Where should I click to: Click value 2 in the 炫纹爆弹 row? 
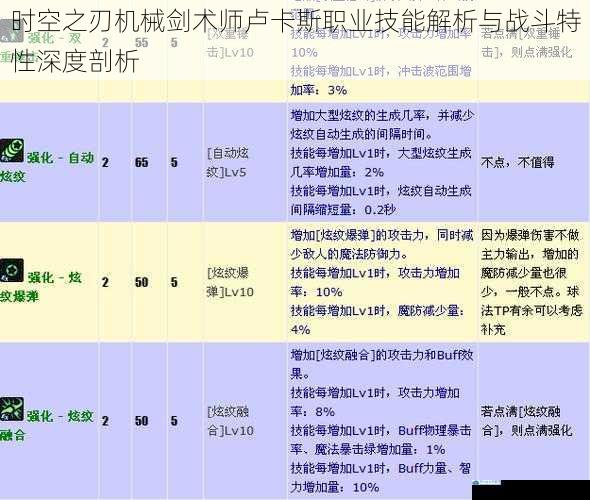point(105,282)
